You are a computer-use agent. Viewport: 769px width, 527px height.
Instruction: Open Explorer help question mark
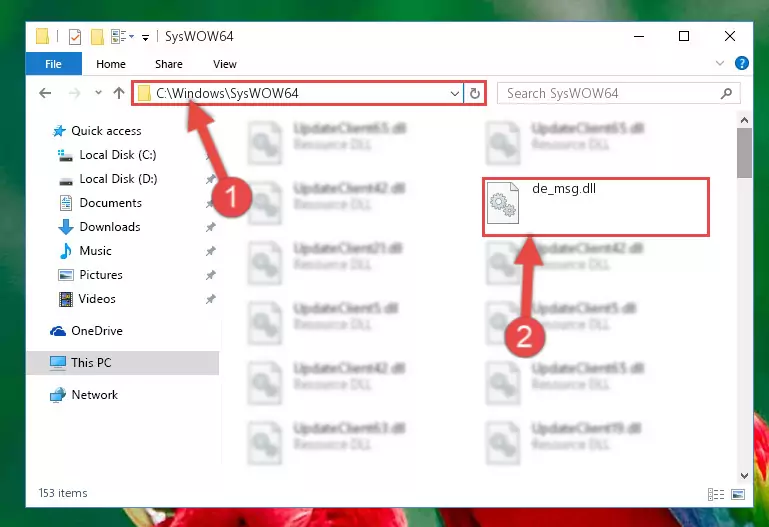coord(742,63)
